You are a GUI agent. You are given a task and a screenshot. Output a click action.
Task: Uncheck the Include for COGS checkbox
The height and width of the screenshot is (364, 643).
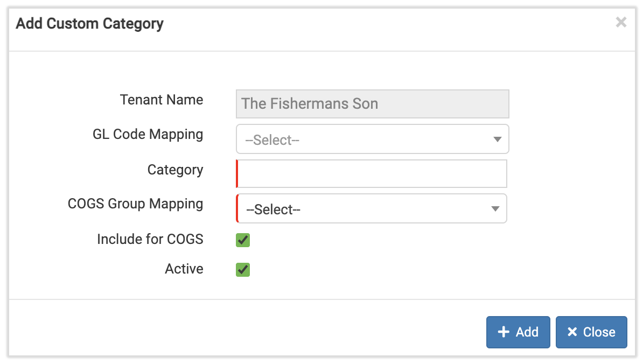click(243, 240)
